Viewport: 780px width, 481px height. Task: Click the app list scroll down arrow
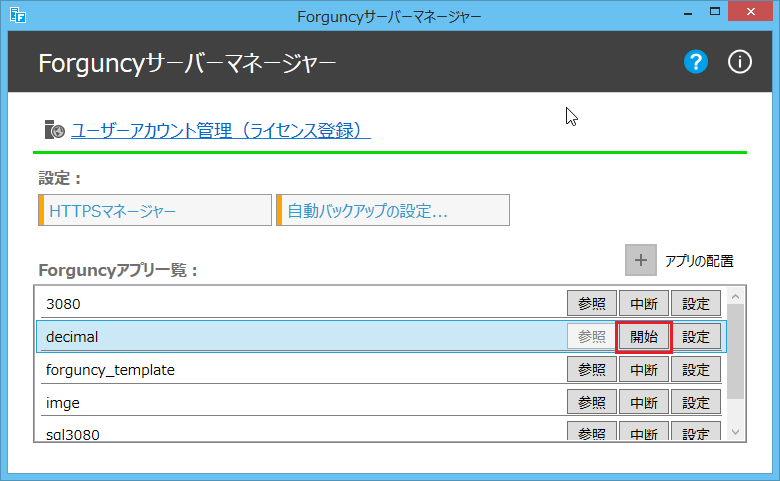[x=735, y=432]
